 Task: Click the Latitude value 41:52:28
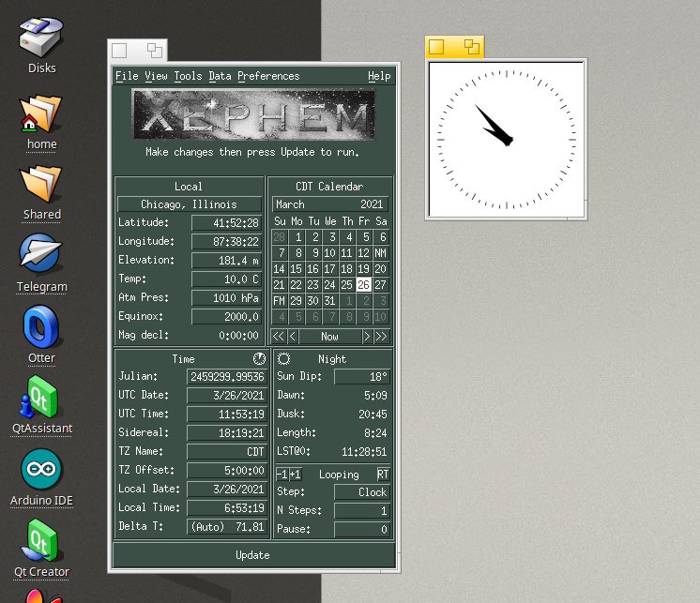click(227, 223)
